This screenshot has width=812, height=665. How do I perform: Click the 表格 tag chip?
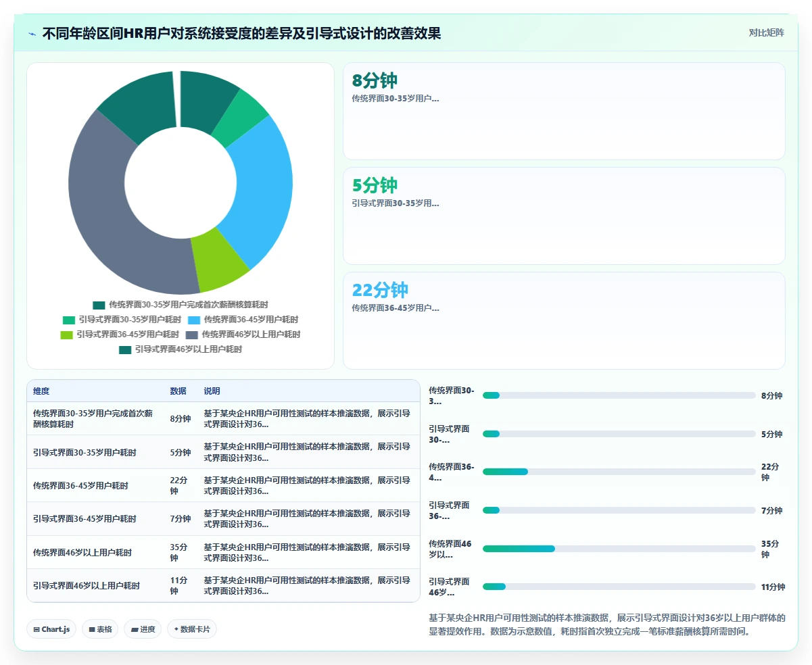point(100,629)
